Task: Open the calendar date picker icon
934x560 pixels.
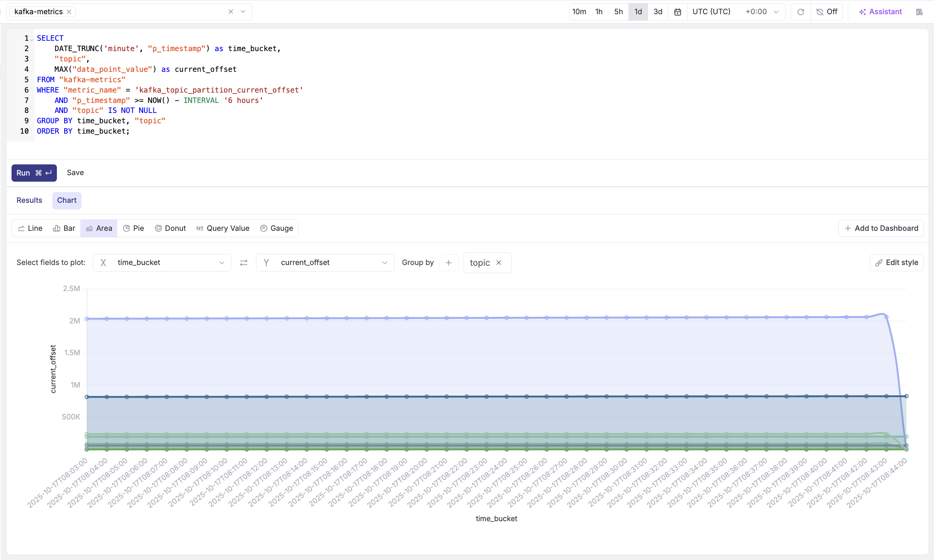Action: 678,12
